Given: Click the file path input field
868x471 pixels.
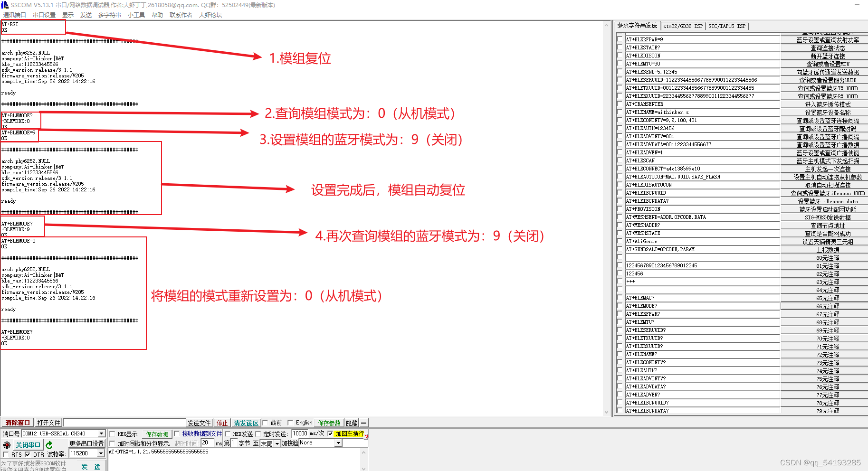Looking at the screenshot, I should pos(124,423).
